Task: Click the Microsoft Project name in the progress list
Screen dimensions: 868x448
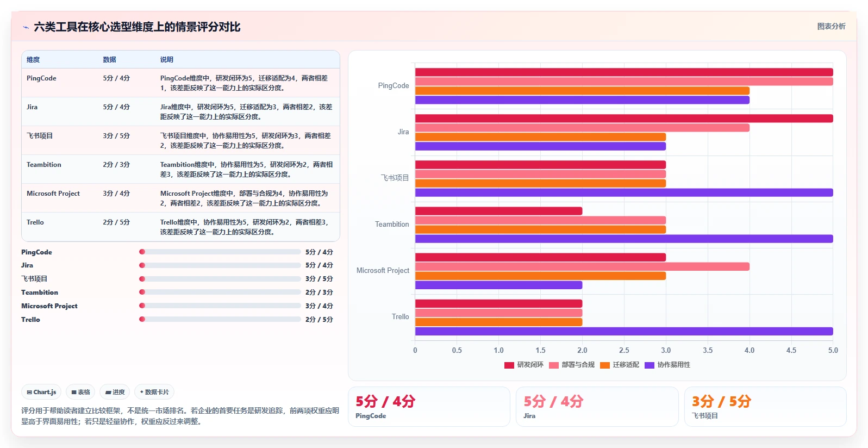Action: [x=49, y=306]
